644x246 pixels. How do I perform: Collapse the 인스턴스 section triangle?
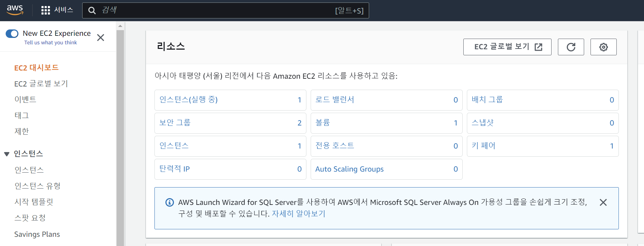pos(7,154)
